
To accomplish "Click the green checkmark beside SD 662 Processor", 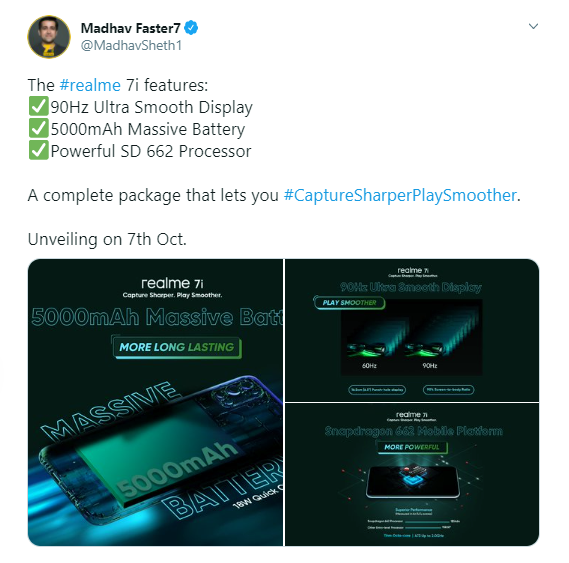I will point(38,150).
